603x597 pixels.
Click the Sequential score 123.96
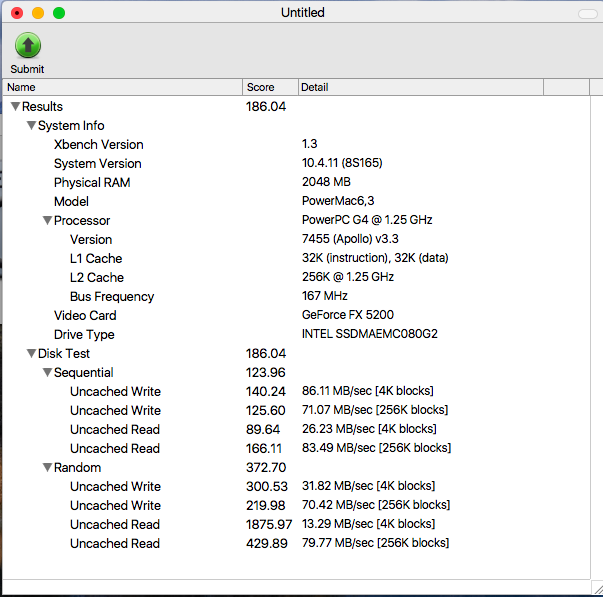pyautogui.click(x=265, y=372)
